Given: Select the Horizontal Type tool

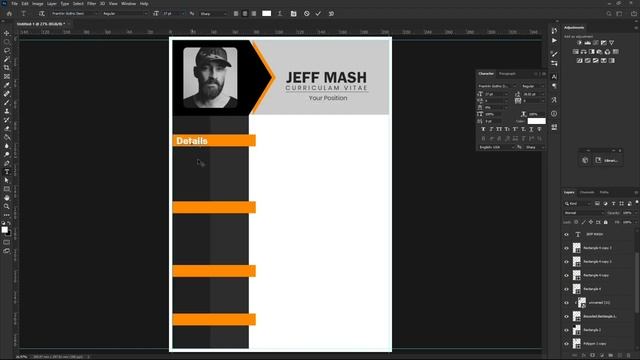Looking at the screenshot, I should point(7,171).
